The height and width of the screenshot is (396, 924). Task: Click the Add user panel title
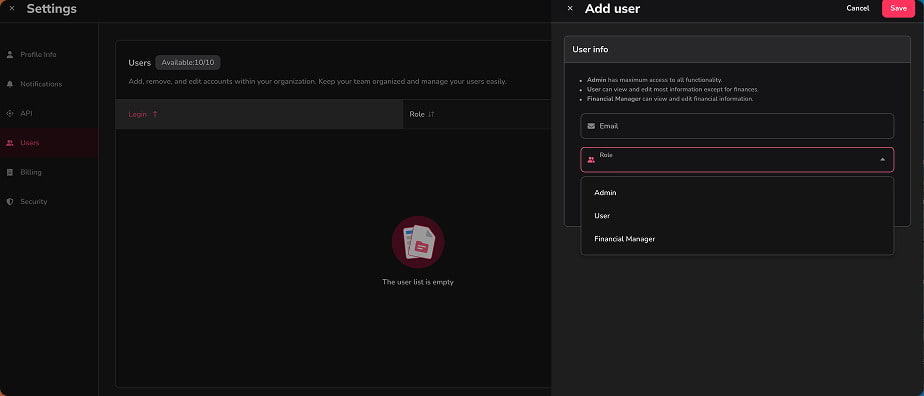coord(612,9)
